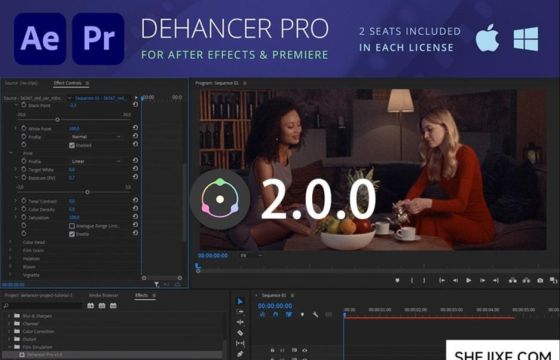Select the Ripple Edit tool
This screenshot has width=560, height=360.
tap(240, 322)
